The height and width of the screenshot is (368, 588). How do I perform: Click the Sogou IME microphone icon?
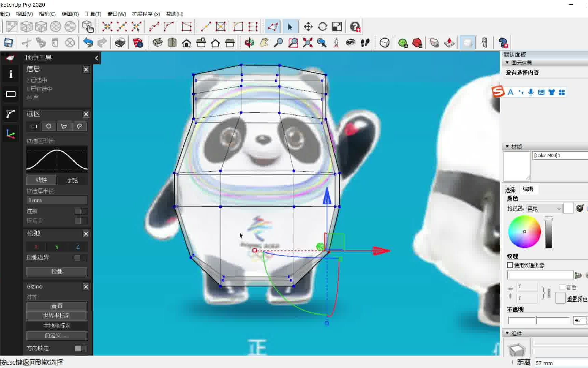click(x=531, y=92)
